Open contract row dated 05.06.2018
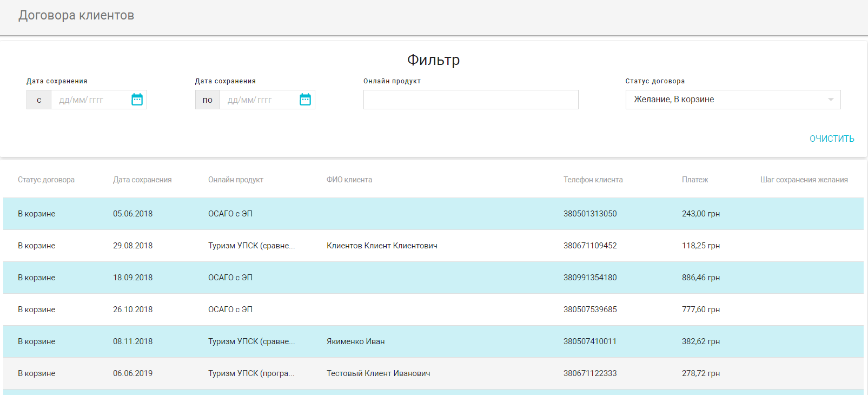 click(132, 214)
